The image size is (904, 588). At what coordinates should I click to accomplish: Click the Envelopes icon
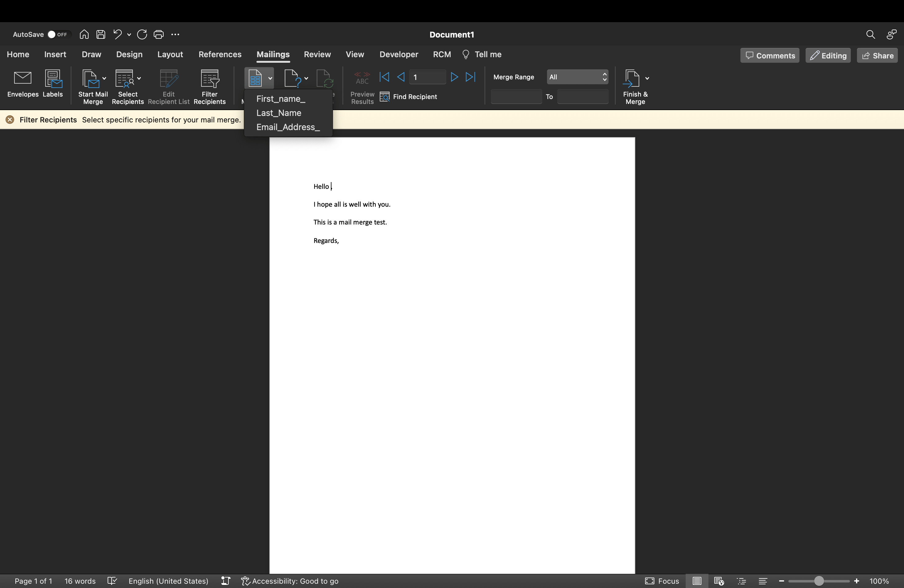coord(22,78)
